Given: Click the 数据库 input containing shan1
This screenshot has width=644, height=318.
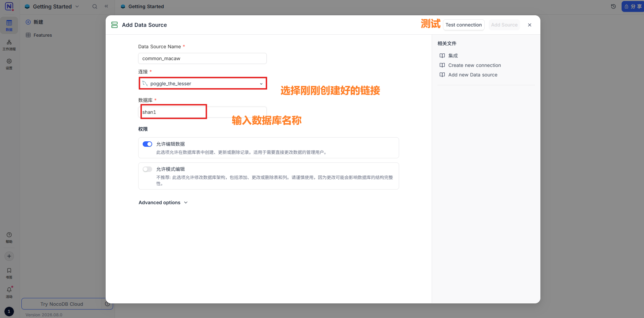Looking at the screenshot, I should tap(202, 112).
